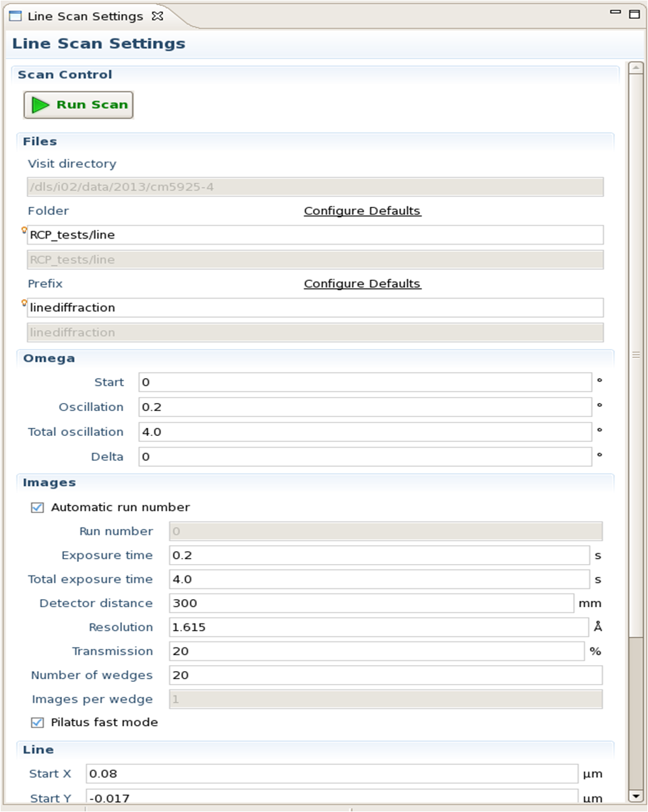
Task: Minimize the Line Scan Settings view
Action: (x=616, y=13)
